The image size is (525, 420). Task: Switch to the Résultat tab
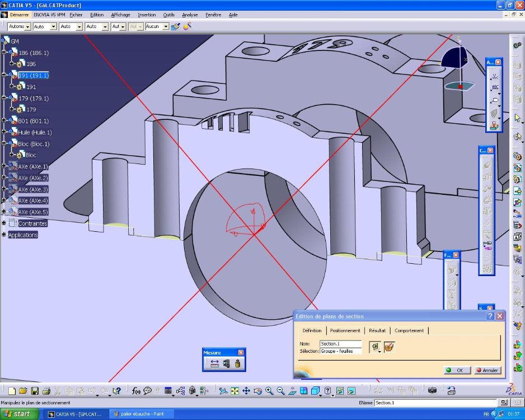click(x=377, y=330)
